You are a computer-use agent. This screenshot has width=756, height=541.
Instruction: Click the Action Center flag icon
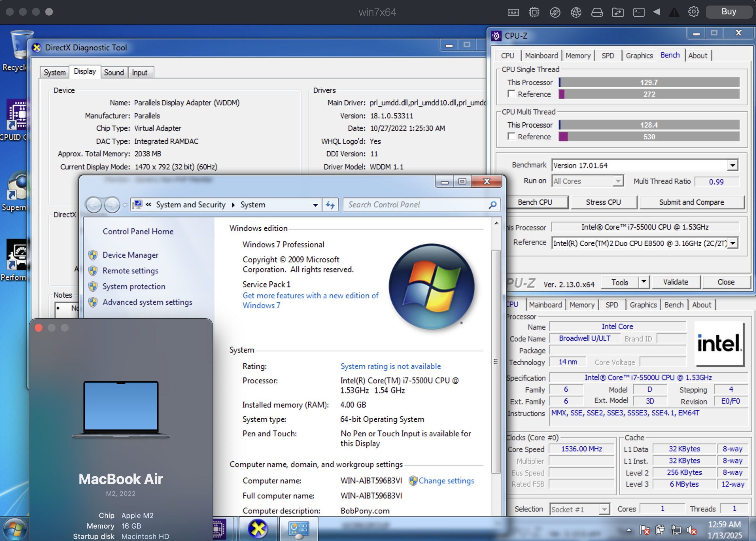click(645, 530)
